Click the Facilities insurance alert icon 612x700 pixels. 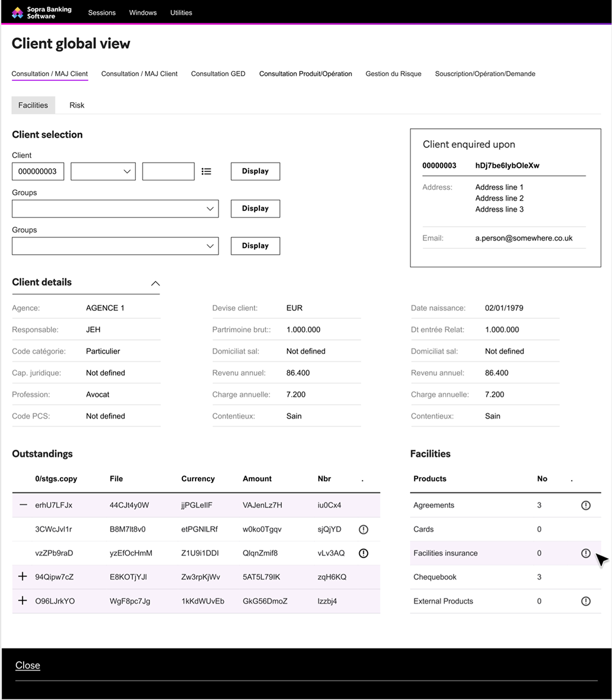pyautogui.click(x=585, y=553)
